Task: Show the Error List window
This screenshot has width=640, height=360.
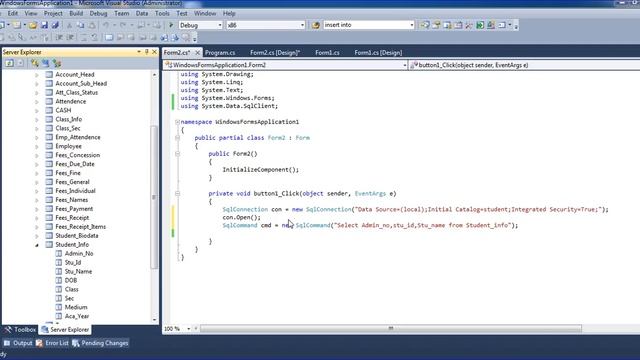Action: [52, 343]
